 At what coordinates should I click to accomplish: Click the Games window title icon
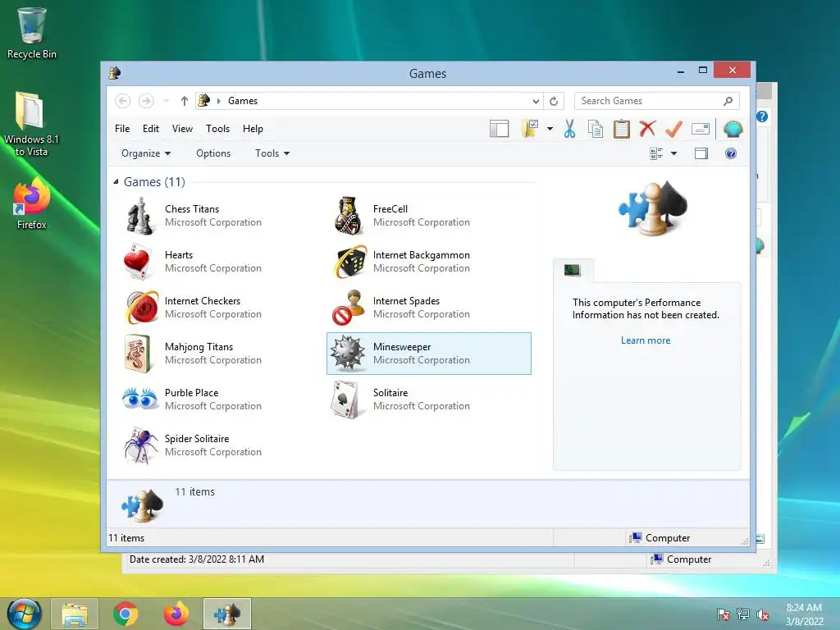coord(115,73)
